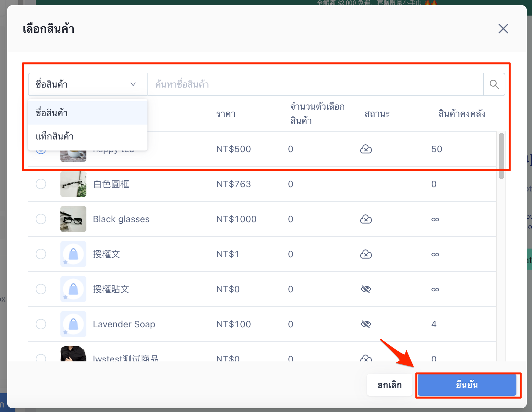The width and height of the screenshot is (532, 412).
Task: Click the unpublished cloud icon for NT$500 row
Action: click(366, 149)
